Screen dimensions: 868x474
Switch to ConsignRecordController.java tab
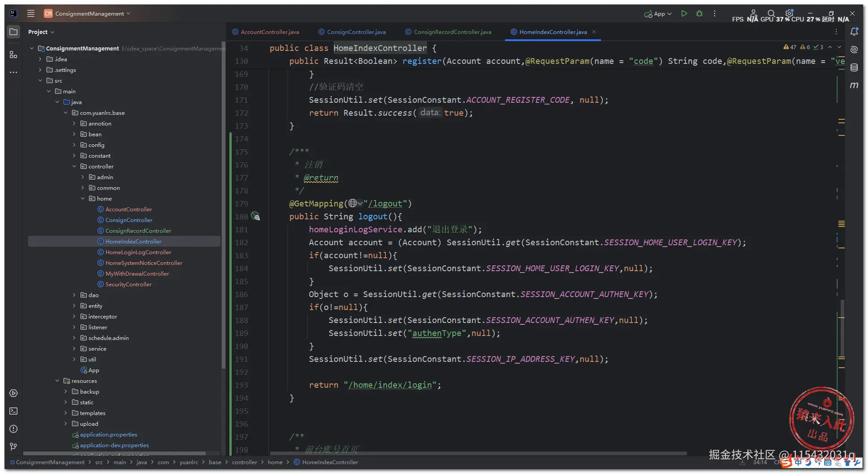coord(448,32)
